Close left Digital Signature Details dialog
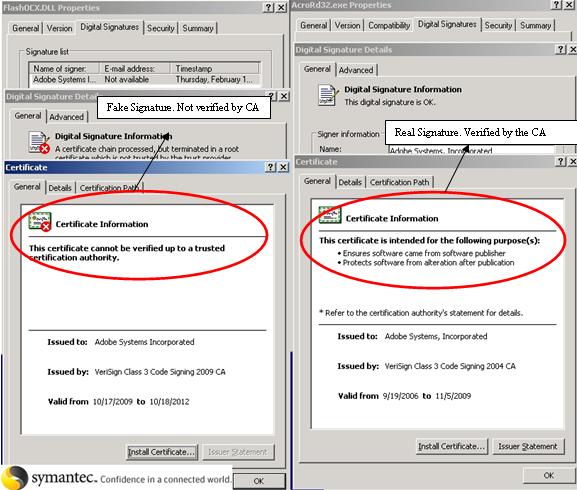 [x=284, y=96]
